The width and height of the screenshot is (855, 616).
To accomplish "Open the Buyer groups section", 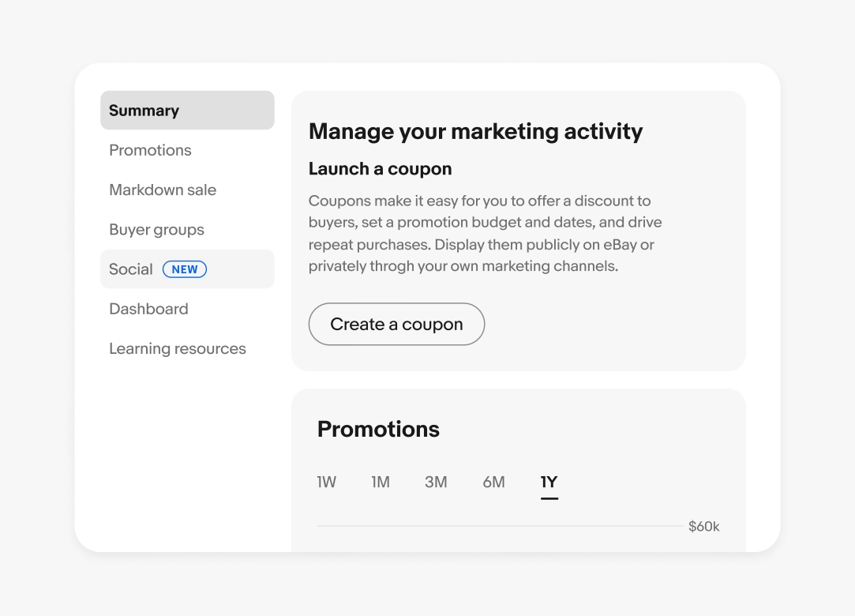I will pos(156,230).
